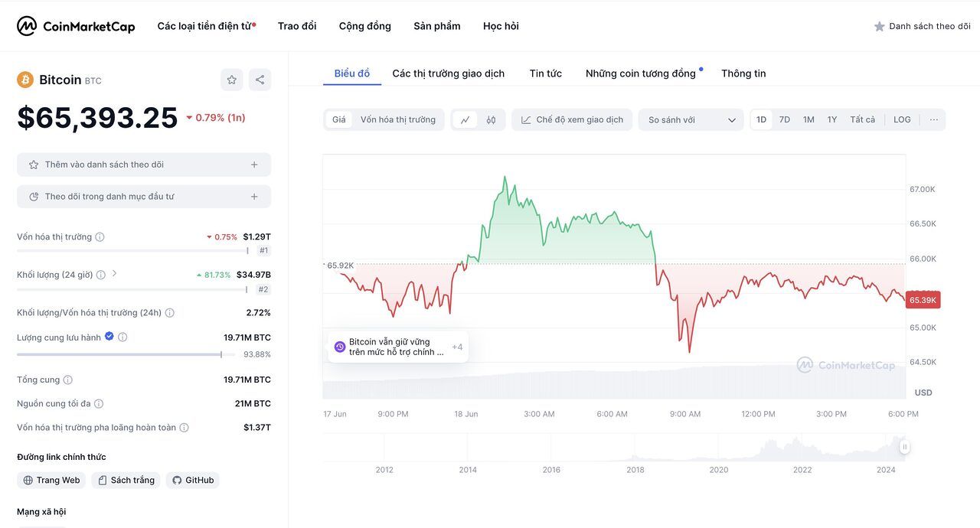
Task: Open info tooltip for Nguồn cung tối đa
Action: [x=98, y=404]
